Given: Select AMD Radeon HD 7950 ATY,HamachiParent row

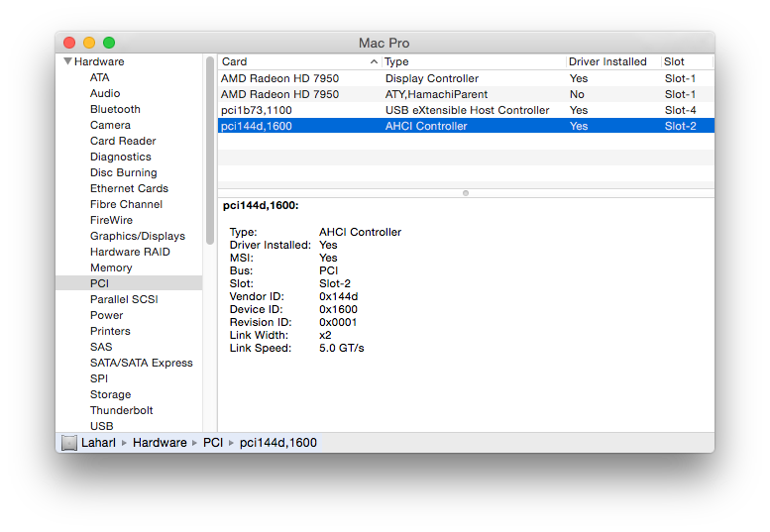Looking at the screenshot, I should (x=466, y=94).
